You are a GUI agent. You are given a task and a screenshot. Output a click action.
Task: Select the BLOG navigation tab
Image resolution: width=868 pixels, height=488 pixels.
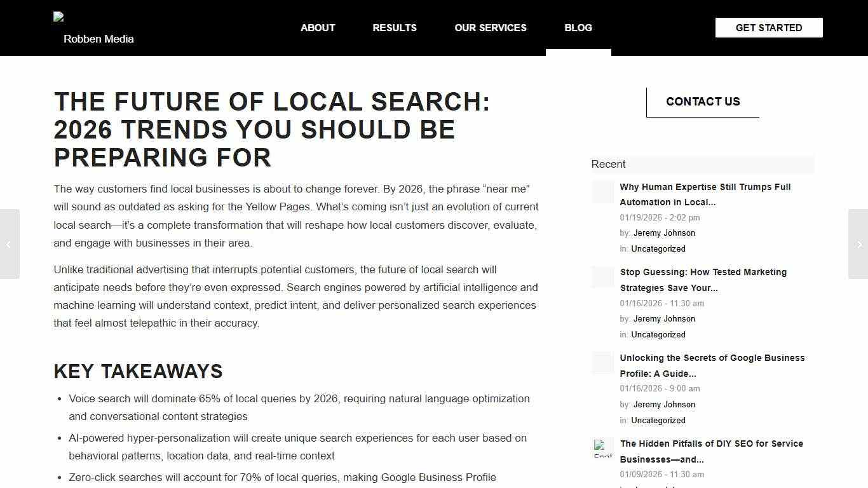click(x=578, y=27)
